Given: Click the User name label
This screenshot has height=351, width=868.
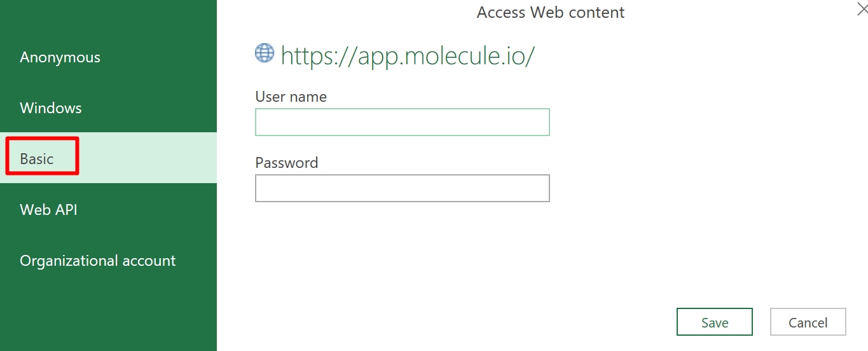Looking at the screenshot, I should (291, 97).
